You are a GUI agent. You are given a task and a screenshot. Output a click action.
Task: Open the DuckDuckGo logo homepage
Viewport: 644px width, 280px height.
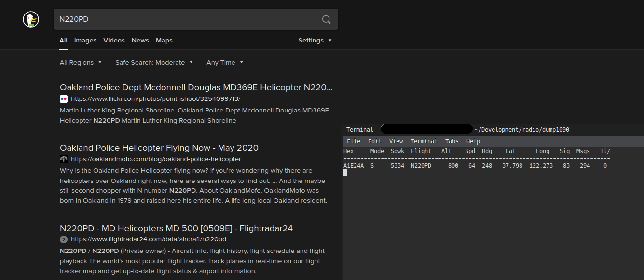click(31, 19)
